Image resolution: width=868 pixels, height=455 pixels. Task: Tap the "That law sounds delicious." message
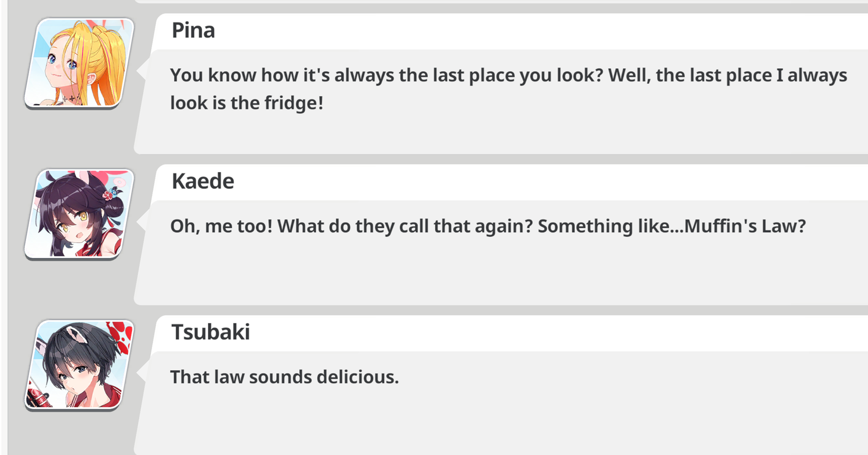coord(284,377)
